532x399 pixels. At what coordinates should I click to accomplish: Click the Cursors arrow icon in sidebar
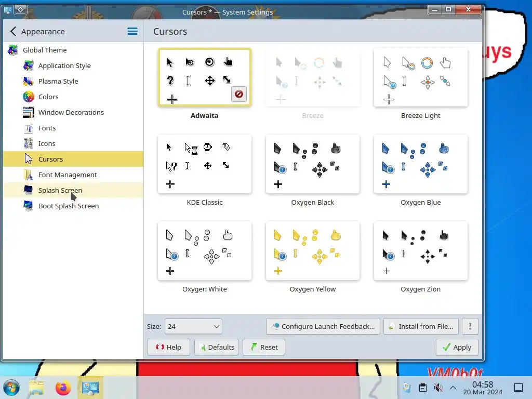(29, 159)
